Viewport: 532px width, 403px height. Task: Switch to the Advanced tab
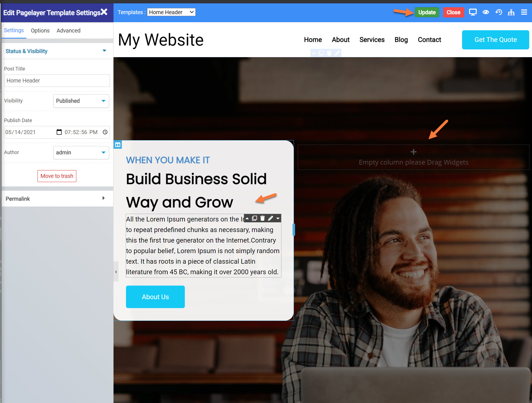69,31
